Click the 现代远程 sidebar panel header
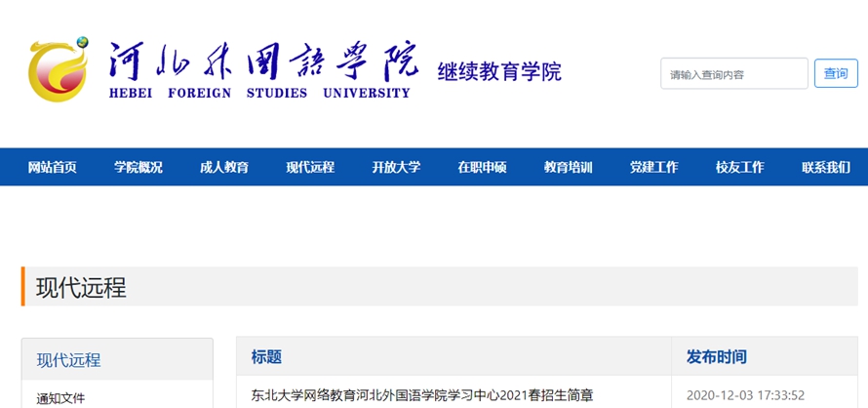This screenshot has width=868, height=408. click(x=117, y=360)
